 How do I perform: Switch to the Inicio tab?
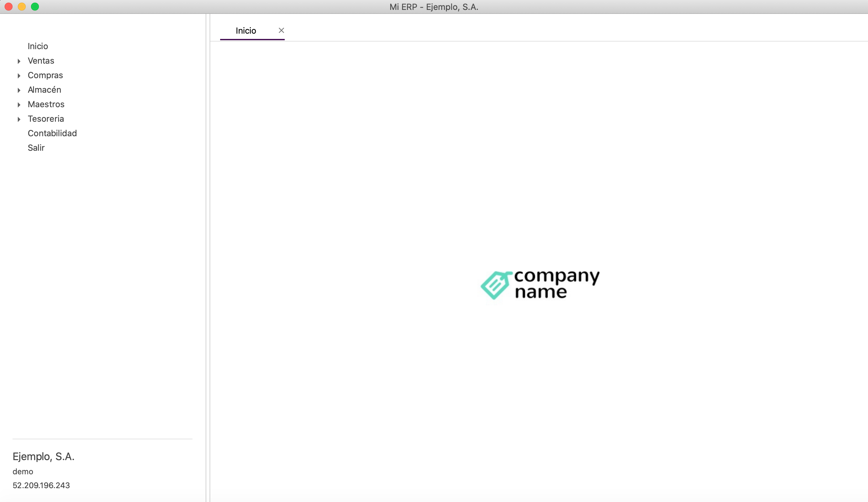tap(246, 31)
